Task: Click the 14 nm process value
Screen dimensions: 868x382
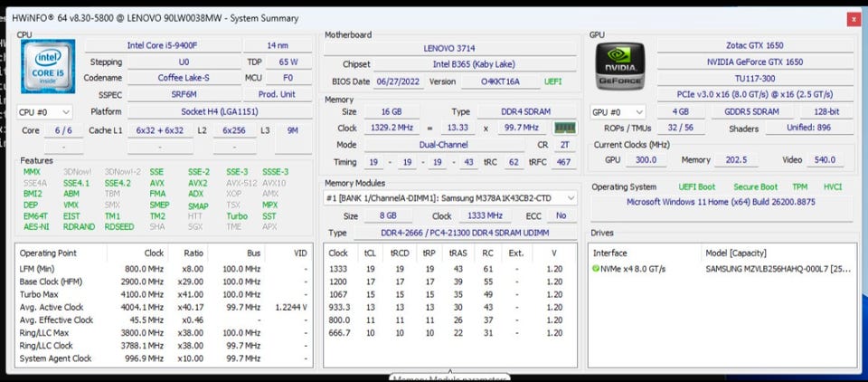Action: point(278,45)
